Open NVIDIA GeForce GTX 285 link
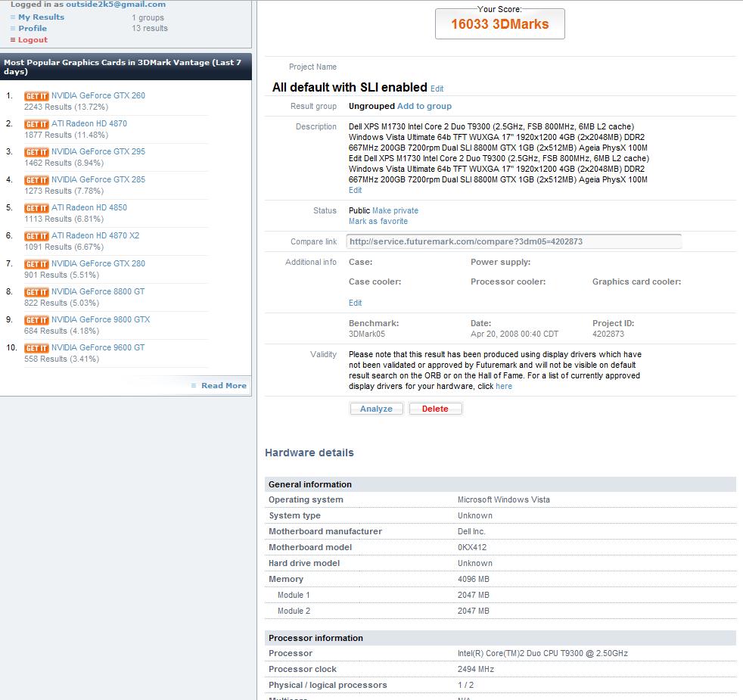The image size is (743, 700). [98, 179]
